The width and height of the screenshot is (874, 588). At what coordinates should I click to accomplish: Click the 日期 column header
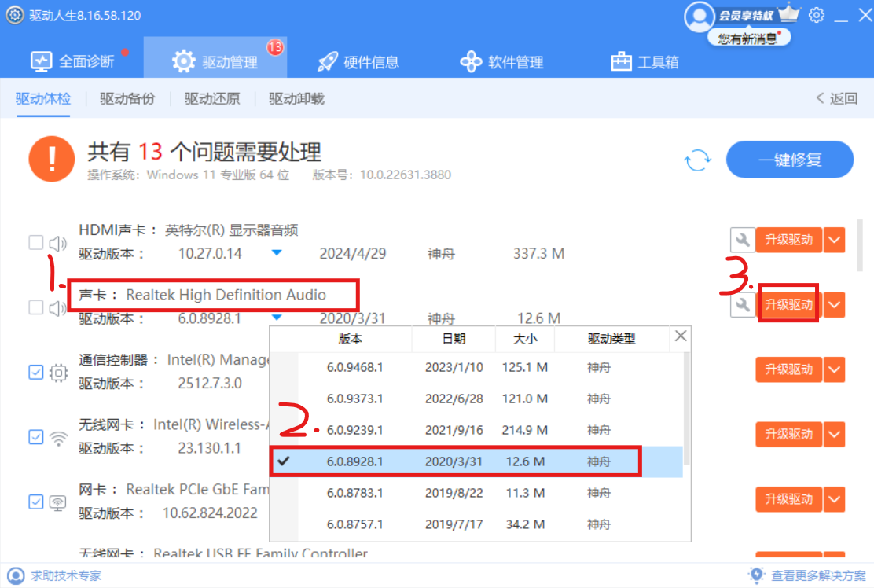coord(454,339)
